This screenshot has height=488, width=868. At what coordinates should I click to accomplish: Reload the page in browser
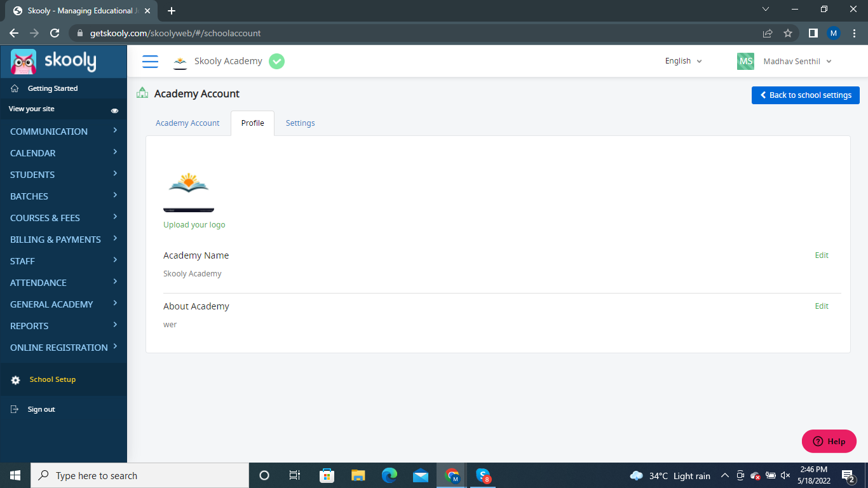[55, 33]
